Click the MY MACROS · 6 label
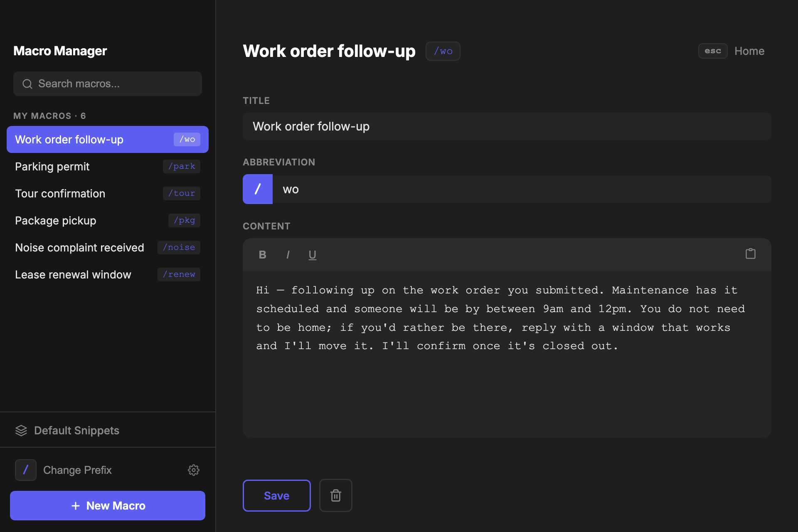The width and height of the screenshot is (798, 532). tap(49, 116)
